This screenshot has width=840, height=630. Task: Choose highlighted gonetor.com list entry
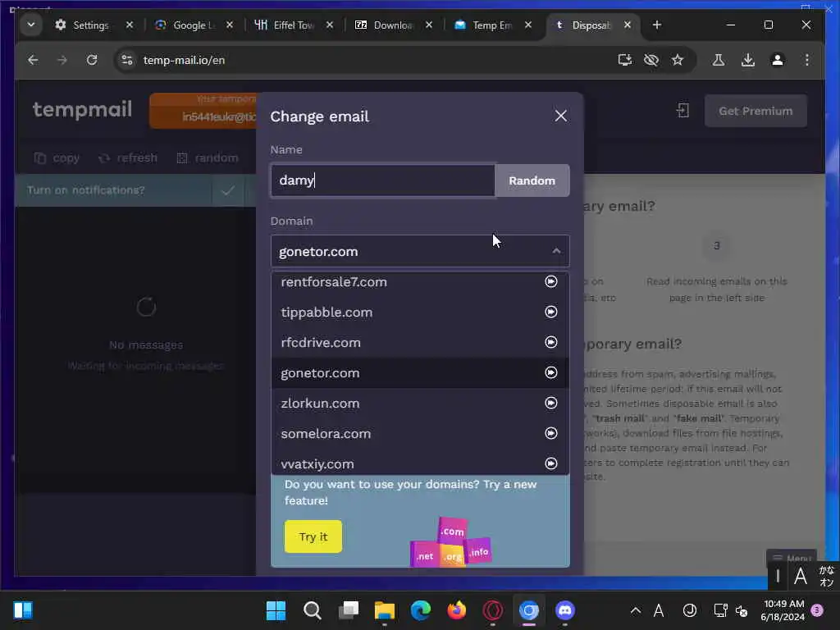[420, 373]
